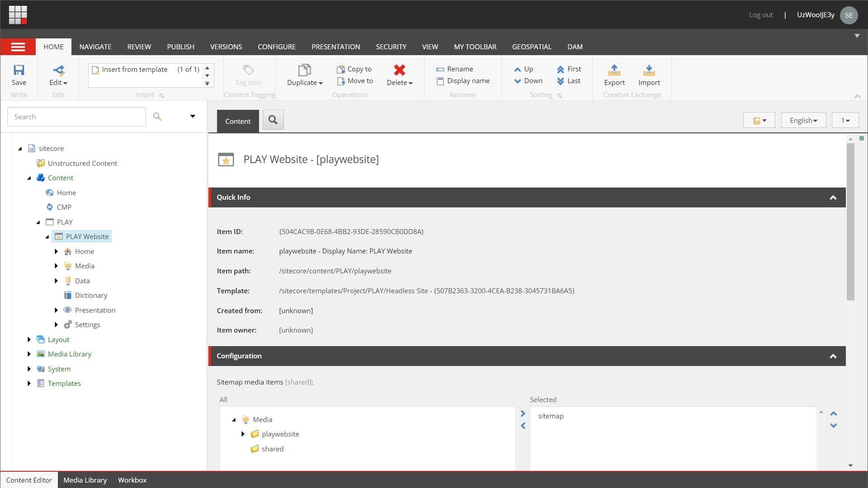Click in the tree Search field
This screenshot has height=488, width=868.
point(76,117)
